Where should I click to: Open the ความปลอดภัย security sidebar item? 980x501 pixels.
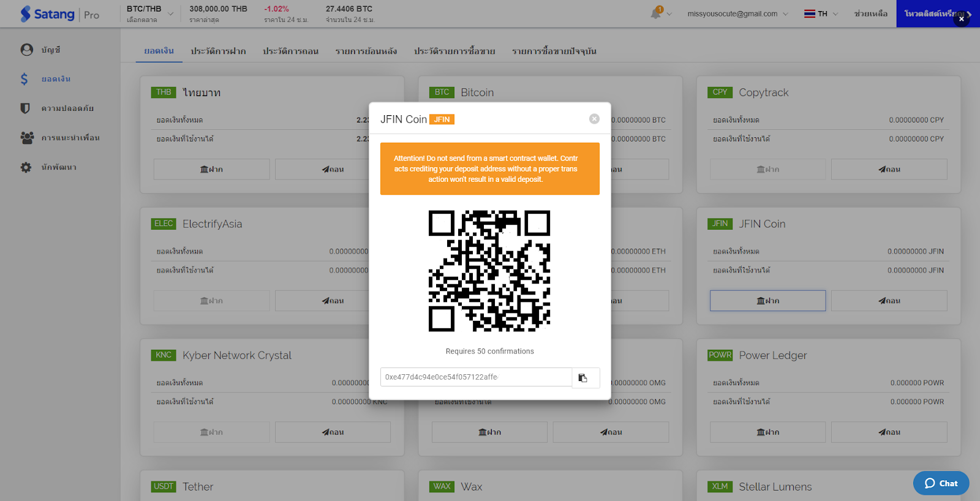[57, 108]
